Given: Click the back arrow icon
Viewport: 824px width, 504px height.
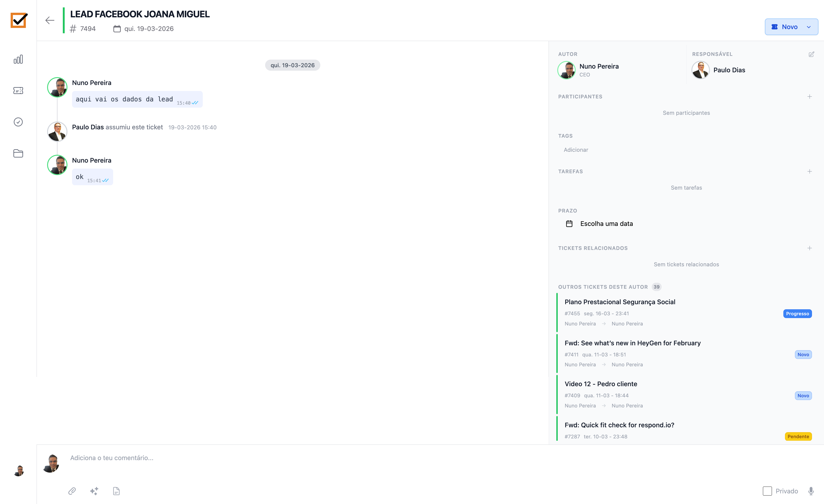Looking at the screenshot, I should 50,20.
